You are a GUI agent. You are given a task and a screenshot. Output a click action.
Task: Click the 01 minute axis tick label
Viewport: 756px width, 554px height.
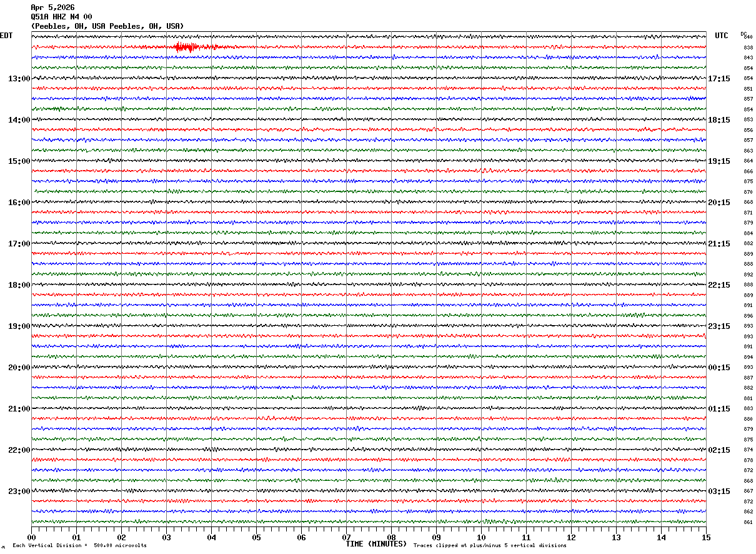point(76,538)
